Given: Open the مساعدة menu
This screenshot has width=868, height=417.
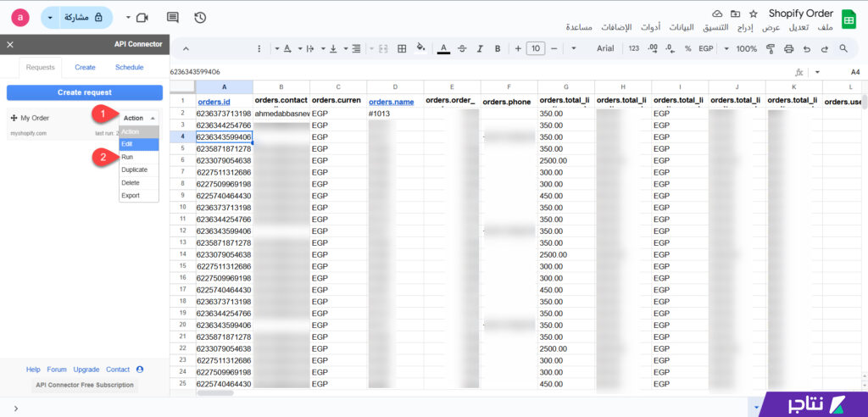Looking at the screenshot, I should (579, 27).
